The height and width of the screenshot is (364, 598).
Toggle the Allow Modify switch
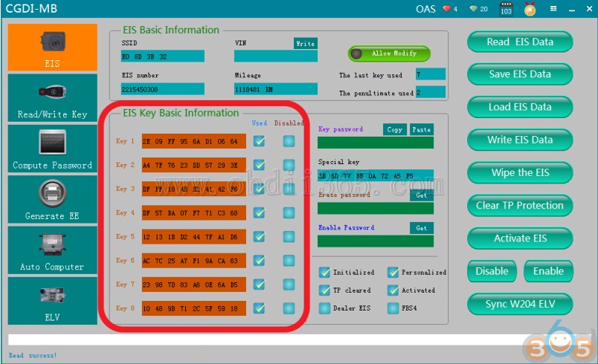pos(389,53)
